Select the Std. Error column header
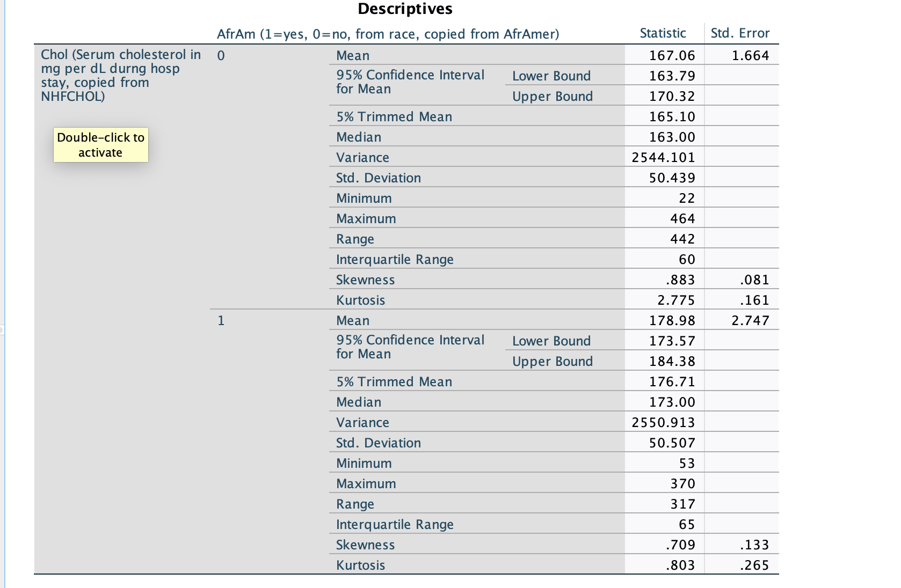 click(x=739, y=33)
